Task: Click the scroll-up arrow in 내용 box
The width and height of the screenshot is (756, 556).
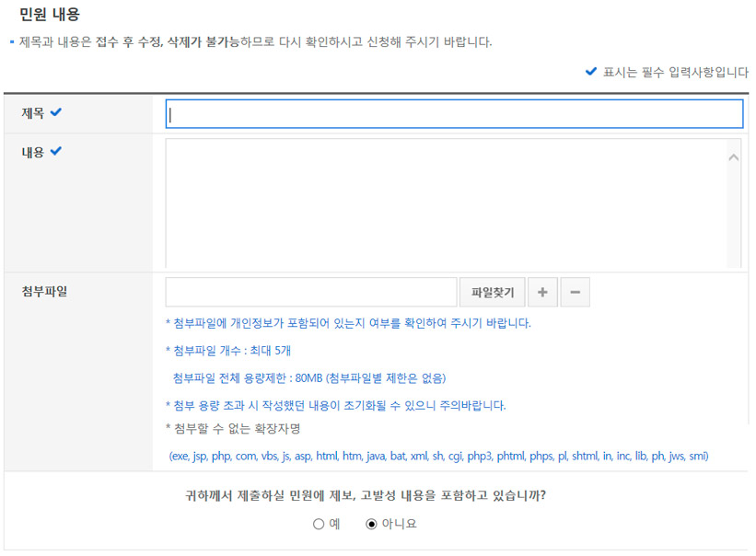Action: 733,157
